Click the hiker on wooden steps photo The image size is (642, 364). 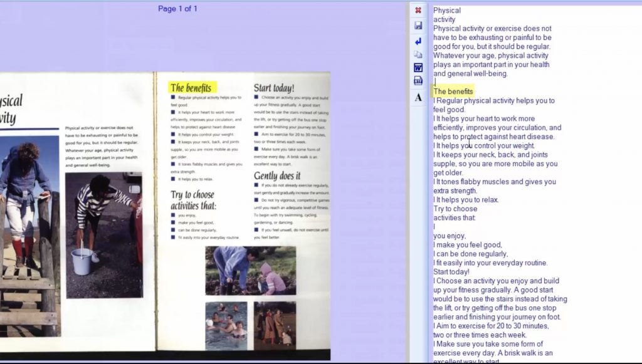(29, 236)
